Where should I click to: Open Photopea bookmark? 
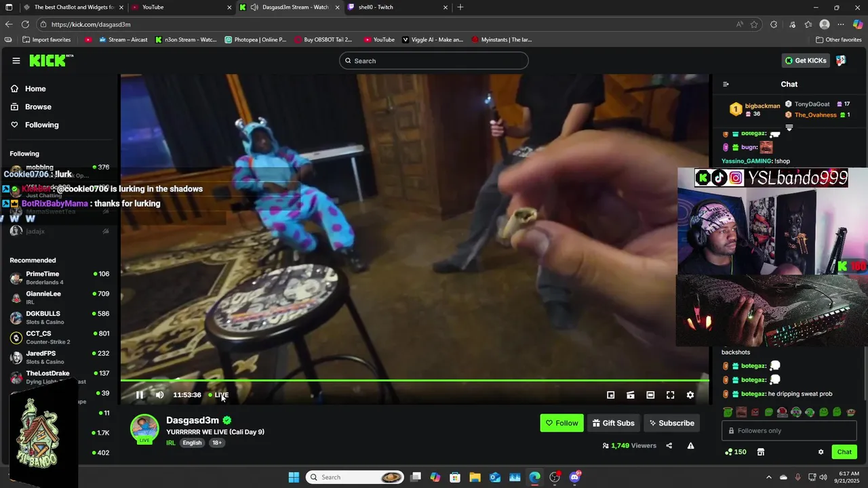256,39
